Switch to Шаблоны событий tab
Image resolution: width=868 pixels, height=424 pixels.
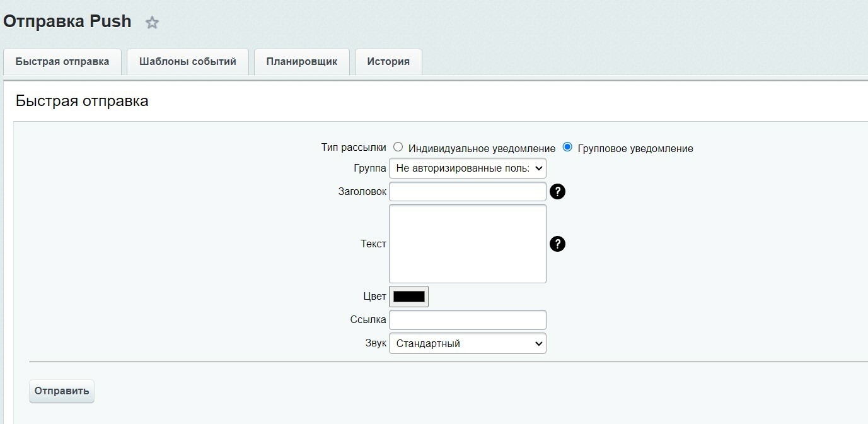point(188,62)
